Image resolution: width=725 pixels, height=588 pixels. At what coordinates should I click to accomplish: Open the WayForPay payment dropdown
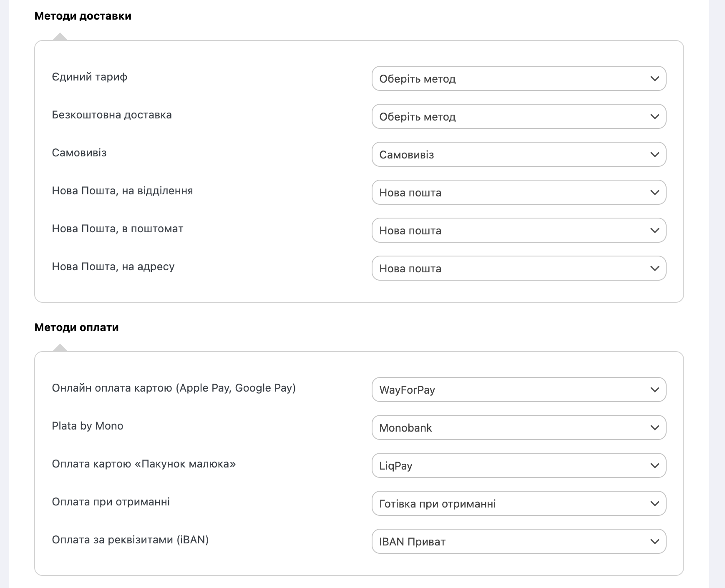pyautogui.click(x=519, y=389)
